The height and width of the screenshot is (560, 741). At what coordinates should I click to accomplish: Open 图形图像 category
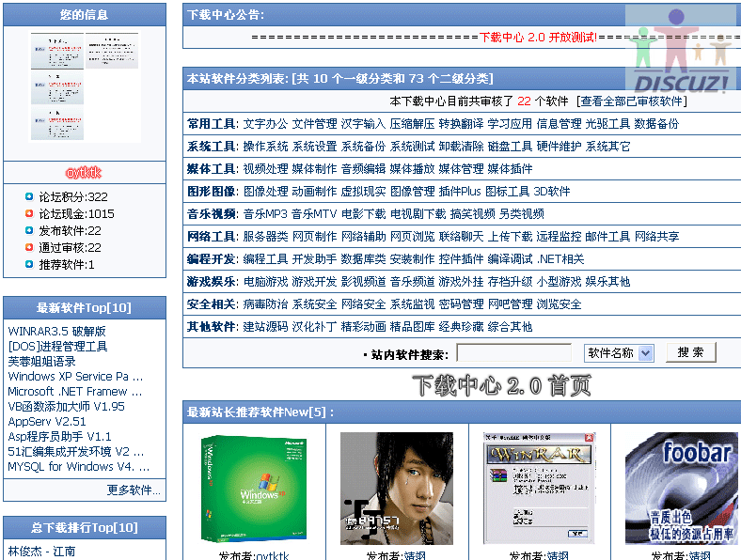pos(211,192)
